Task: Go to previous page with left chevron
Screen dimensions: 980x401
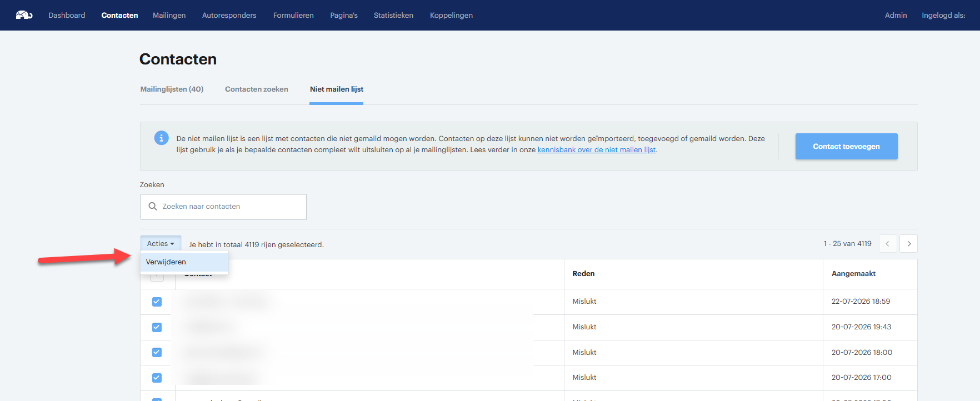Action: point(888,244)
